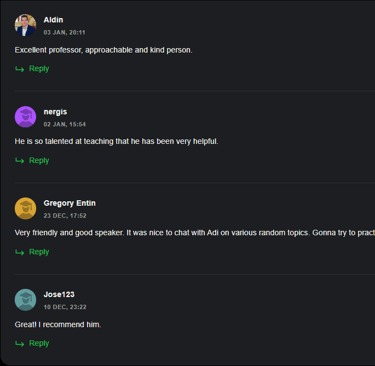This screenshot has height=366, width=375.
Task: Open the Jose123 username
Action: [59, 295]
